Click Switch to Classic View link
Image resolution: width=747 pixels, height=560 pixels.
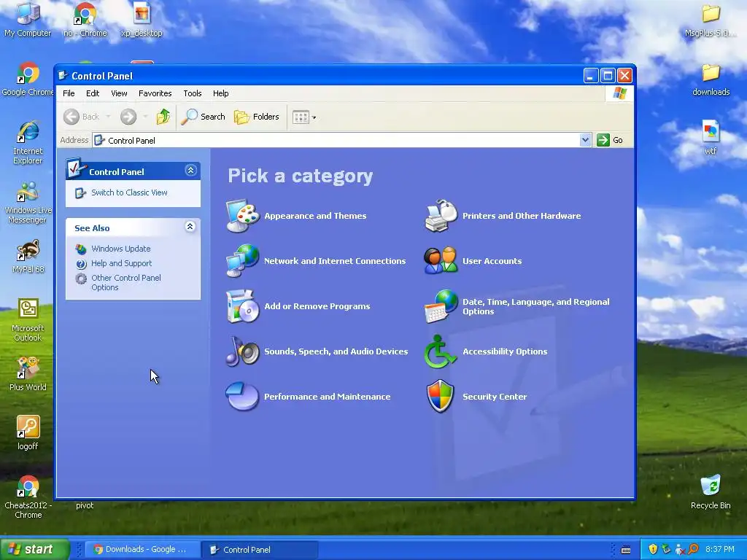129,192
